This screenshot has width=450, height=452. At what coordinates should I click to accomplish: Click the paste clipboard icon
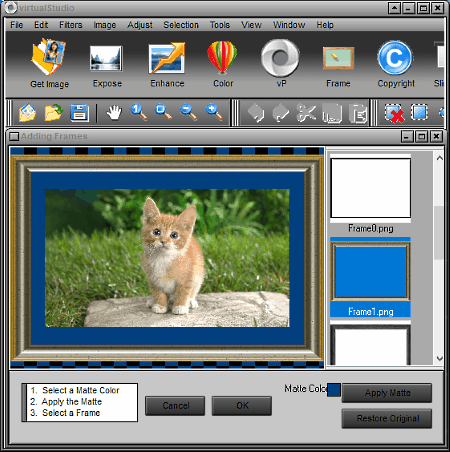click(x=358, y=113)
